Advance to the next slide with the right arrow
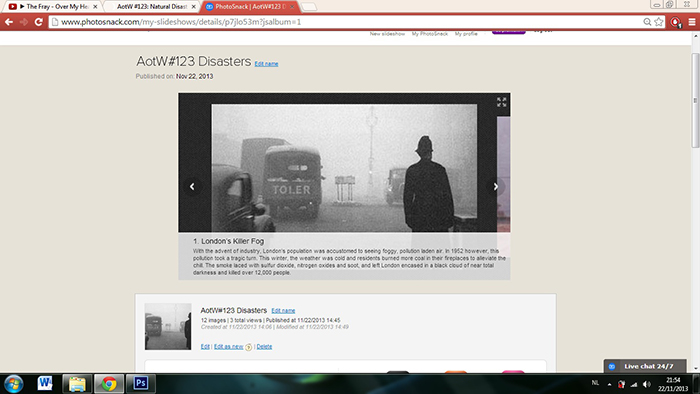 click(x=496, y=187)
